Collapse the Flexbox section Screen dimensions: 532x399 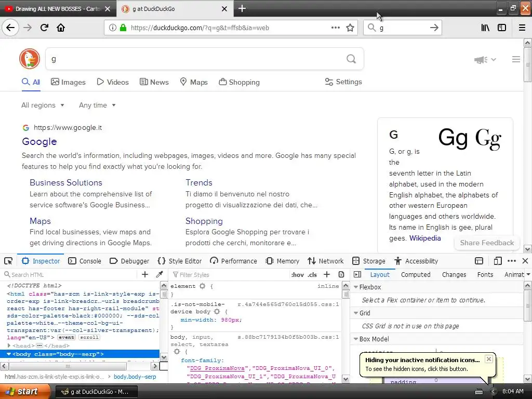(356, 287)
